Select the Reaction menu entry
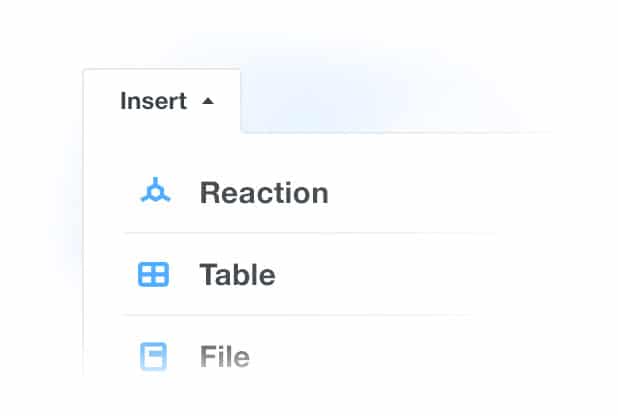The image size is (618, 416). [264, 192]
